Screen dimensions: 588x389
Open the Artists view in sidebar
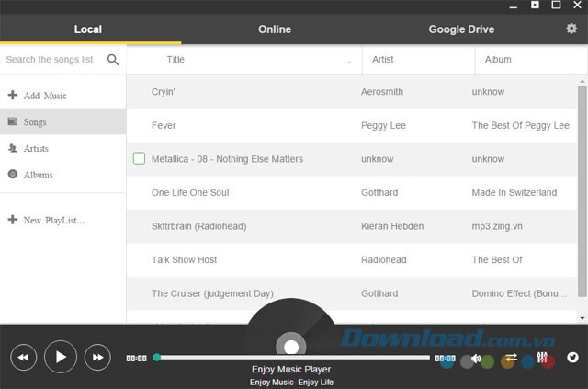click(63, 148)
